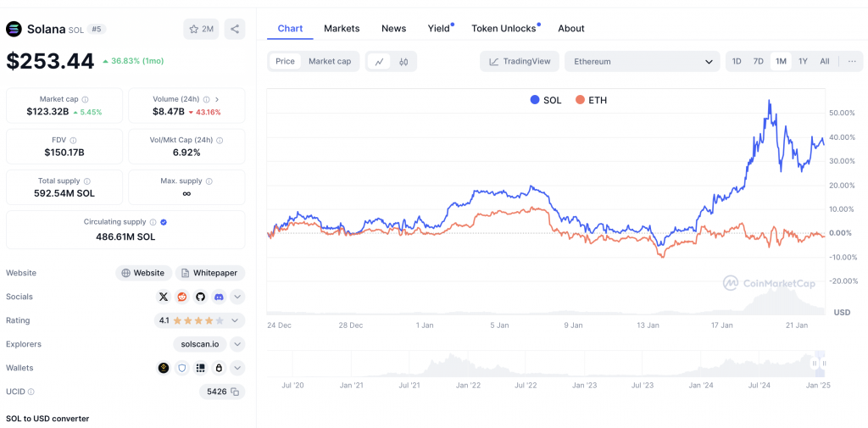Switch chart to Market cap view
Screen dimensions: 868x428
pos(330,62)
